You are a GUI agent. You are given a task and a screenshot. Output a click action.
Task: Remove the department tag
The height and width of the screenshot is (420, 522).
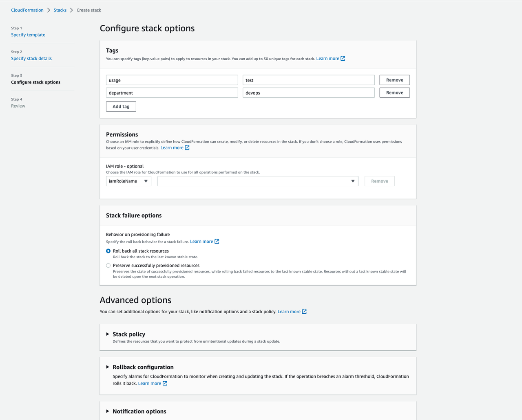(x=394, y=93)
